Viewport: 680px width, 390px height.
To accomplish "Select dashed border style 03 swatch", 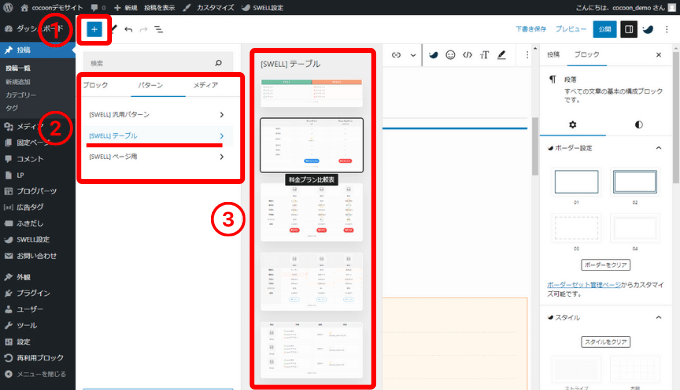I will pyautogui.click(x=576, y=228).
